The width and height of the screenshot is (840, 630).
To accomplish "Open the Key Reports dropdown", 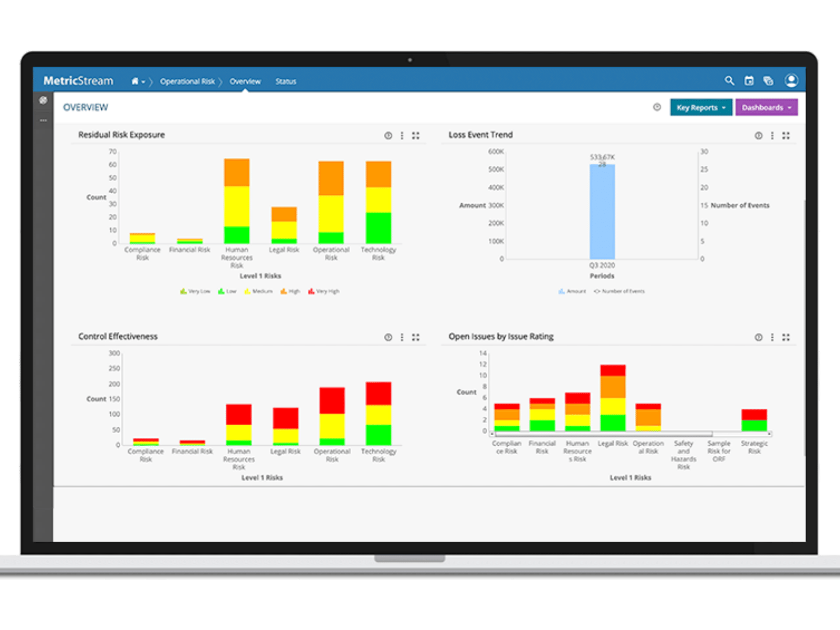I will tap(701, 107).
